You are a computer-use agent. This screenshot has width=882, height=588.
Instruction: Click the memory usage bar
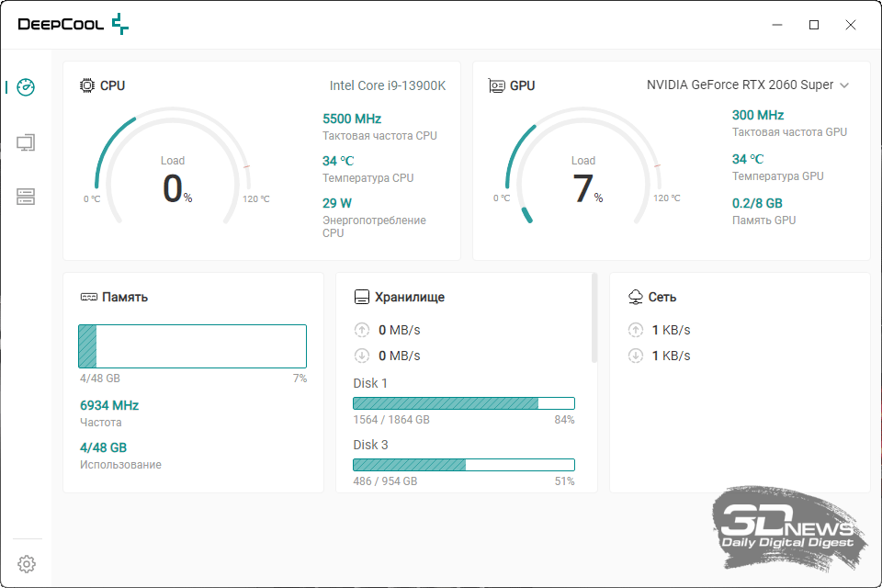(x=192, y=346)
